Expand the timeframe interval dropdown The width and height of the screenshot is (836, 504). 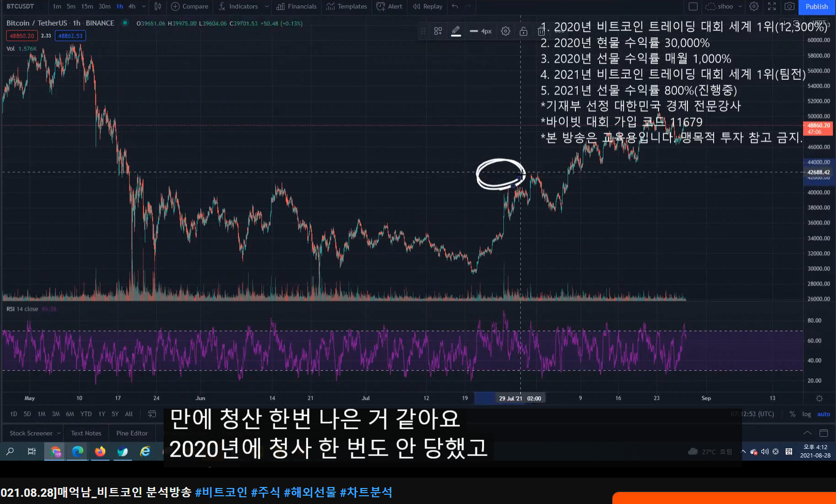click(x=144, y=7)
